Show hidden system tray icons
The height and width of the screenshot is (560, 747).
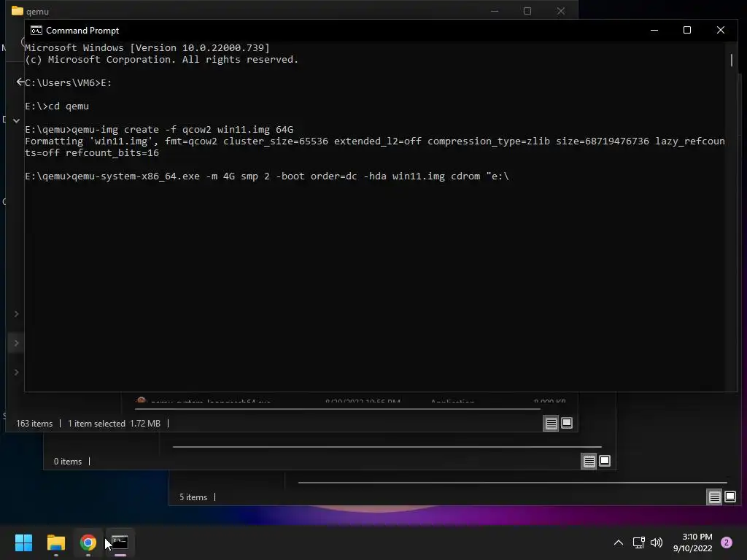(x=619, y=542)
